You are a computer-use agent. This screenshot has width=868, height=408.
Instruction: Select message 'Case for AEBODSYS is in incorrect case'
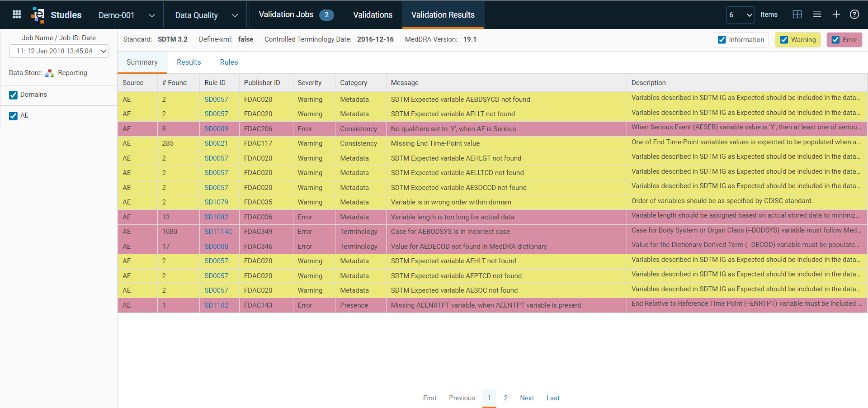pos(450,232)
